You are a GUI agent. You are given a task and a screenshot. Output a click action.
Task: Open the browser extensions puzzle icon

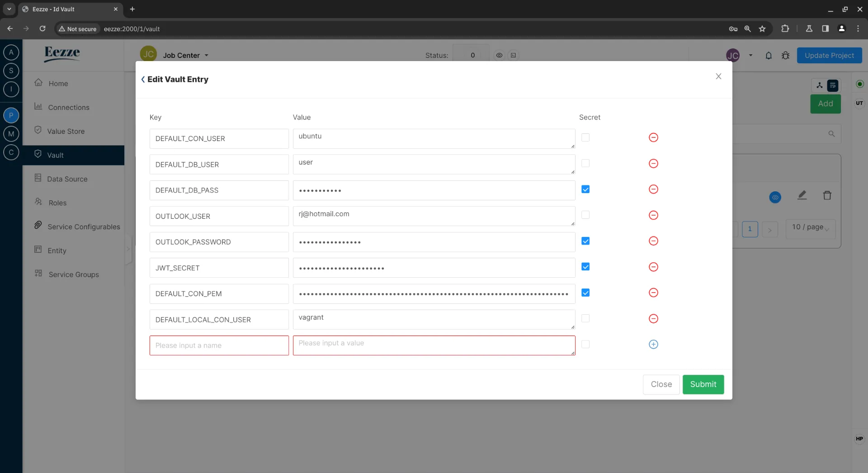pos(785,29)
